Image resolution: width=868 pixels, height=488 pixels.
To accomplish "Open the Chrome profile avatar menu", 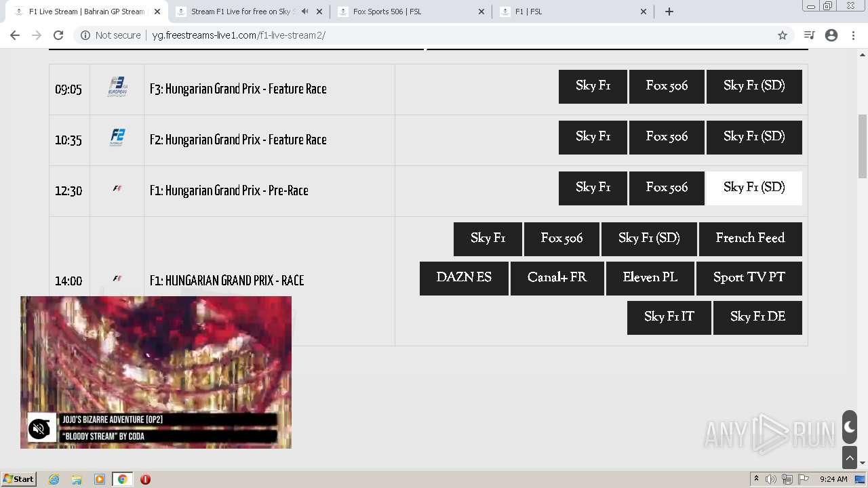I will click(x=831, y=35).
